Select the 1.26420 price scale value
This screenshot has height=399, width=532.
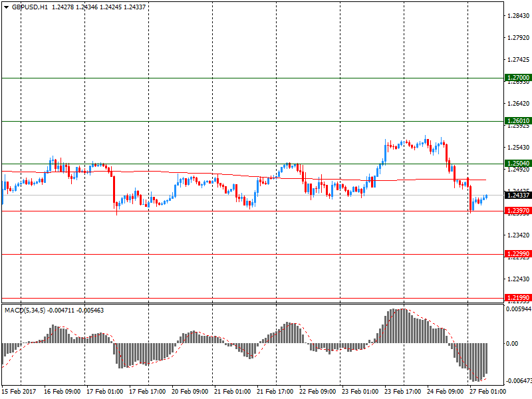(519, 104)
